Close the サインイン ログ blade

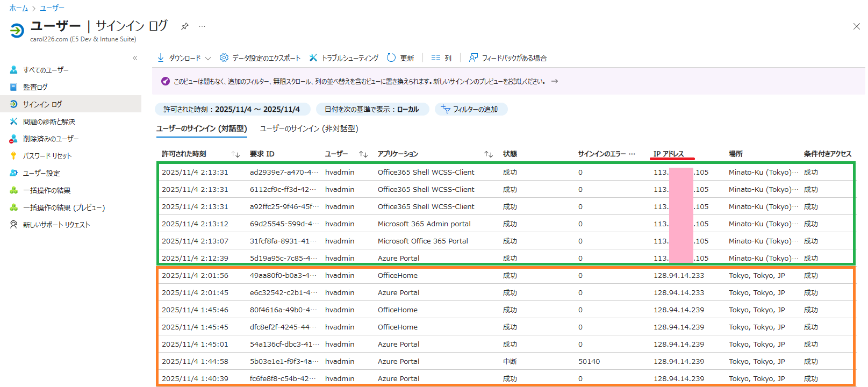(x=857, y=26)
